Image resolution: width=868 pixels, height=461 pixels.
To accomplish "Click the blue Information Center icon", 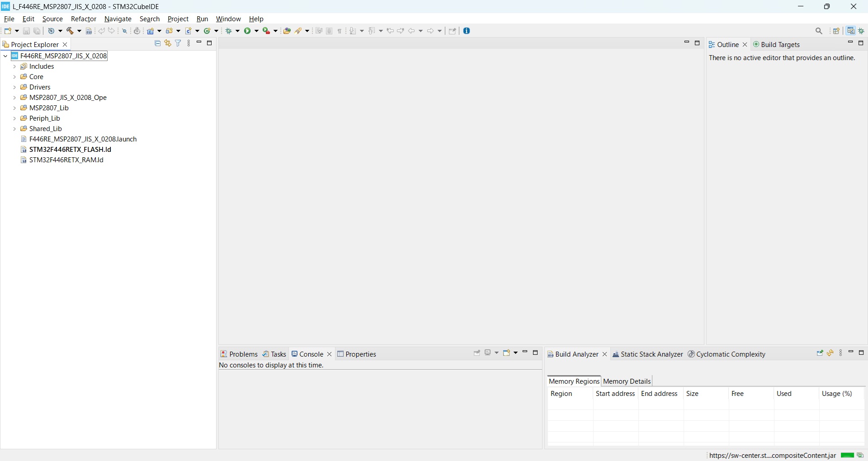I will tap(467, 31).
